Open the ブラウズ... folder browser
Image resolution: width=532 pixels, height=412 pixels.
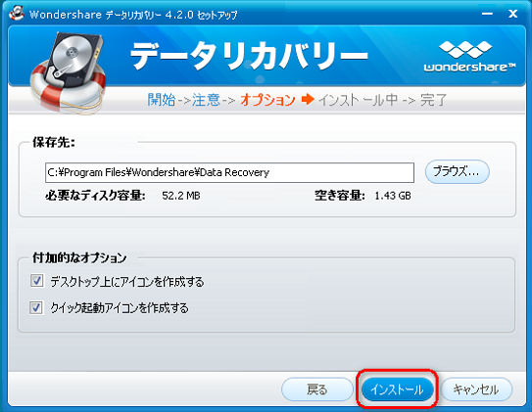click(457, 172)
